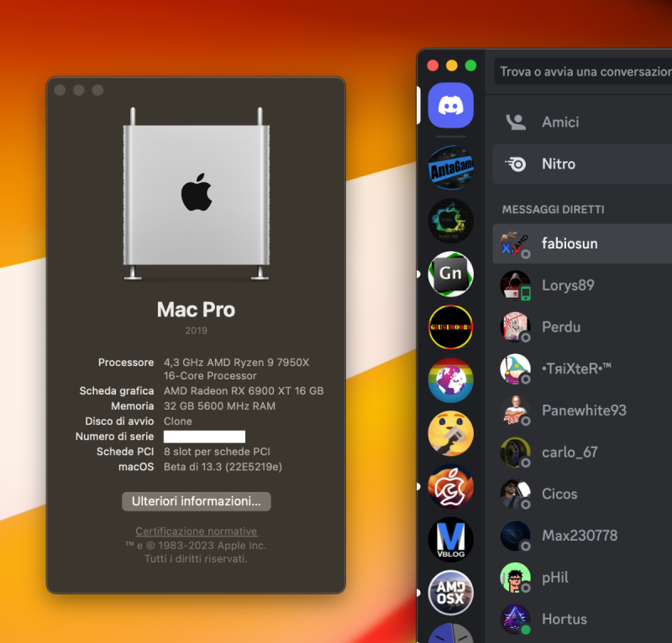Click Panewhite93's avatar
The image size is (672, 643).
[515, 410]
